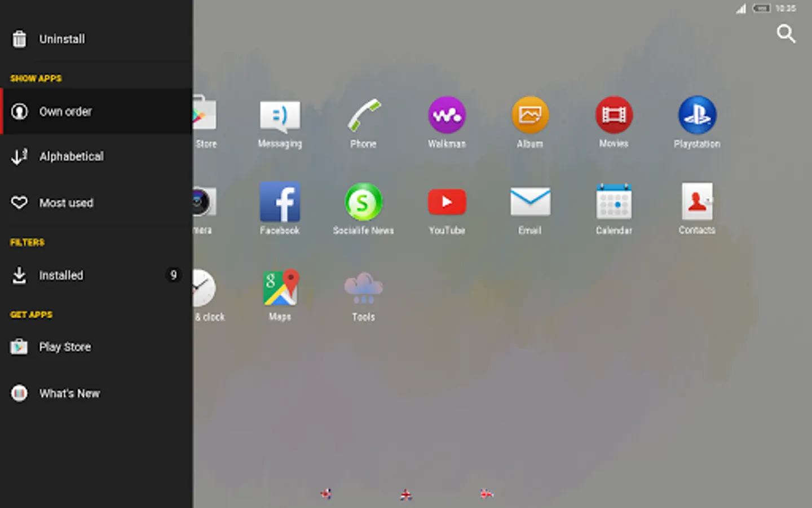The height and width of the screenshot is (508, 812).
Task: Open Google Maps app
Action: point(280,296)
